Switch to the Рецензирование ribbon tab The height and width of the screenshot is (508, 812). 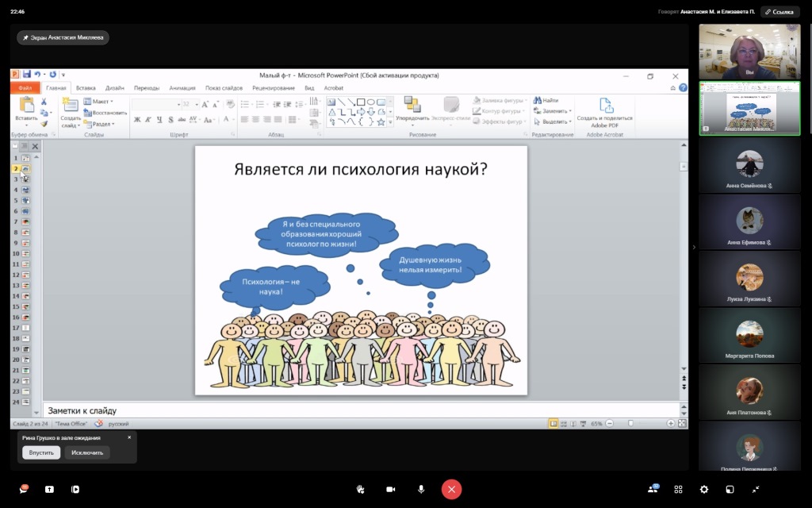point(274,87)
